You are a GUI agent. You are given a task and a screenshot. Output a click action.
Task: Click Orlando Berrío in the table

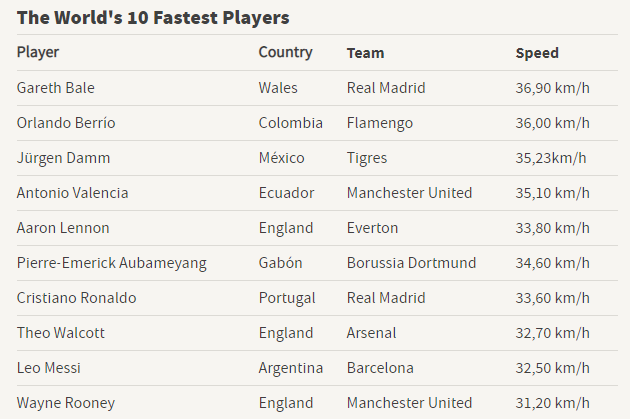point(66,123)
